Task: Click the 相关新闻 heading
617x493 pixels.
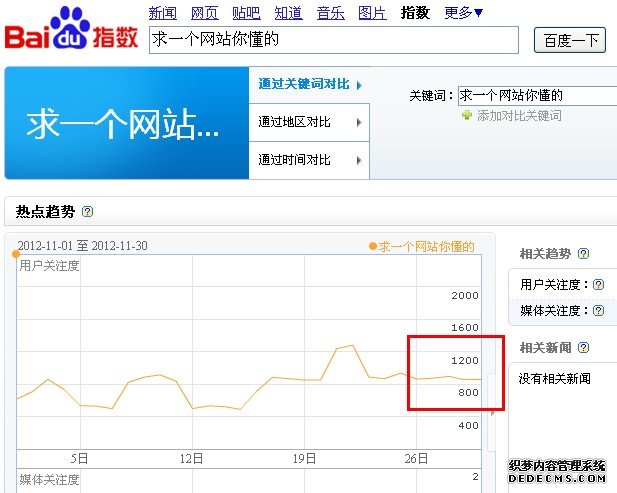Action: click(x=545, y=348)
